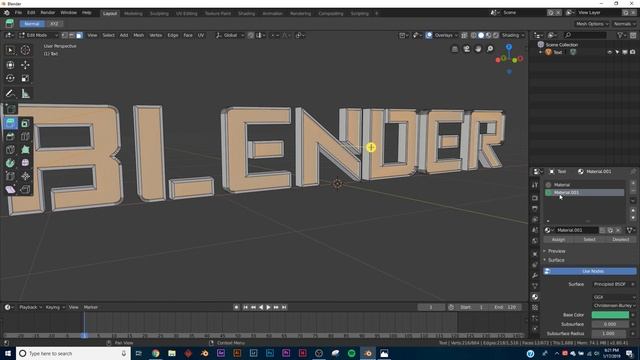
Task: Play the animation forward
Action: click(268, 307)
